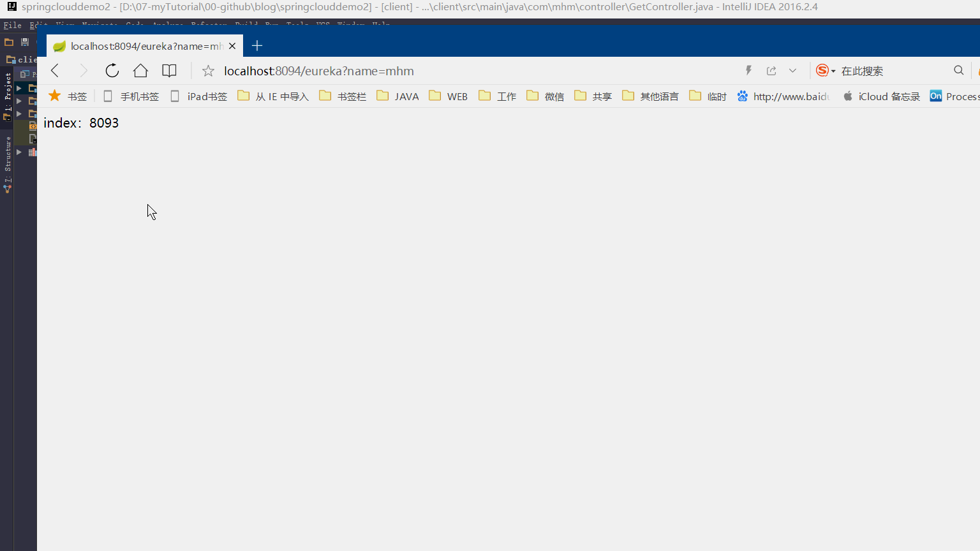The height and width of the screenshot is (551, 980).
Task: Reload the localhost:8094 page
Action: tap(112, 71)
